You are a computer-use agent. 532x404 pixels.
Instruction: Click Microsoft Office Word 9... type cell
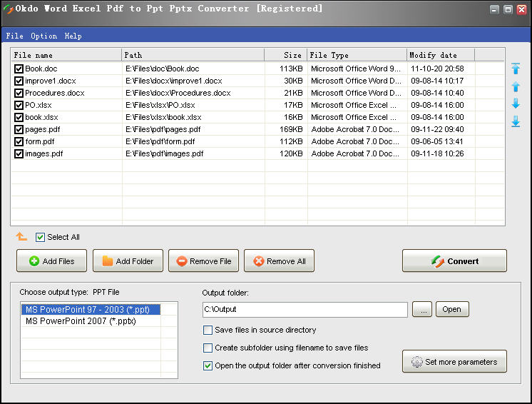(x=356, y=69)
